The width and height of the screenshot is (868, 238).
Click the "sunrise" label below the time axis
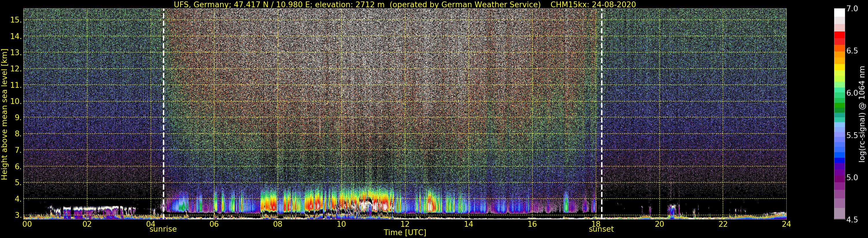click(x=163, y=229)
